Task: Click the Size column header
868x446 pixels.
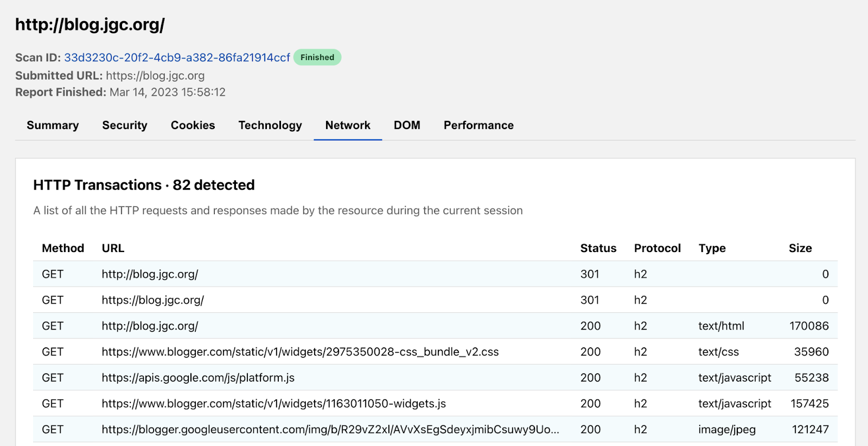Action: coord(800,248)
